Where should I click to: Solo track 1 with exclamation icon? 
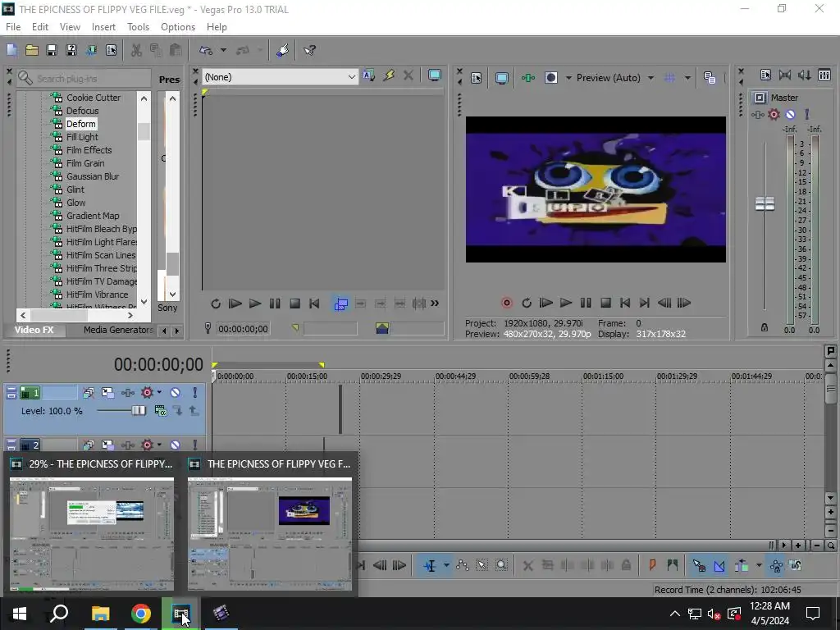[195, 393]
